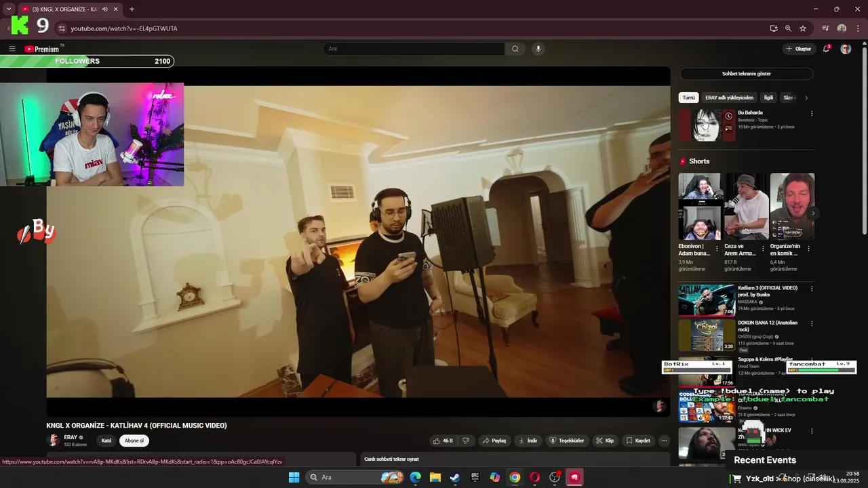The width and height of the screenshot is (868, 488).
Task: Open the Bu Baharda video thumbnail
Action: [707, 125]
